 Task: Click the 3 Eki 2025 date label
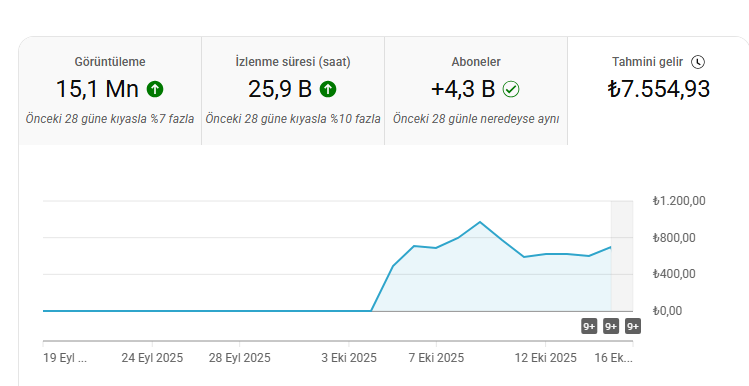pos(349,358)
